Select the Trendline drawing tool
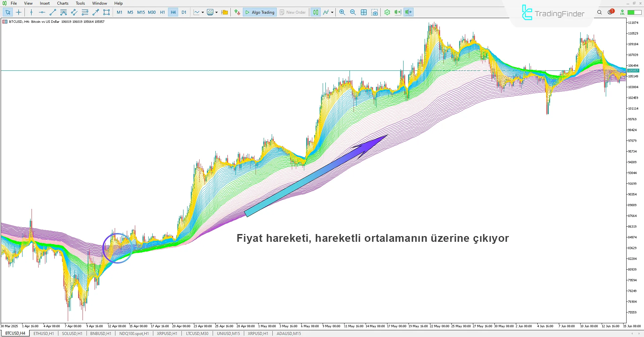 coord(52,12)
